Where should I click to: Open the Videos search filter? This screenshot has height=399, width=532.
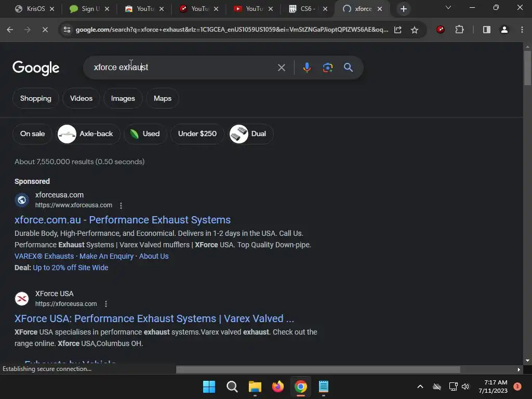coord(81,98)
